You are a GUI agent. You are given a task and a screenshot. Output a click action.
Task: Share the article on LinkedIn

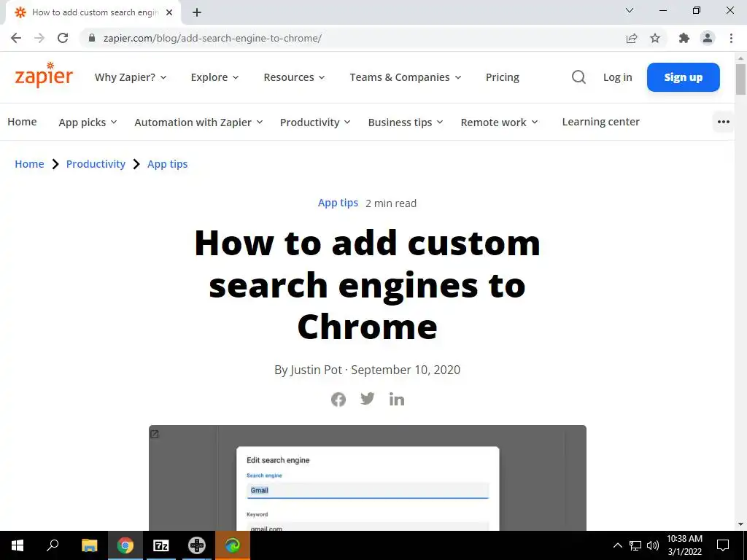click(396, 400)
